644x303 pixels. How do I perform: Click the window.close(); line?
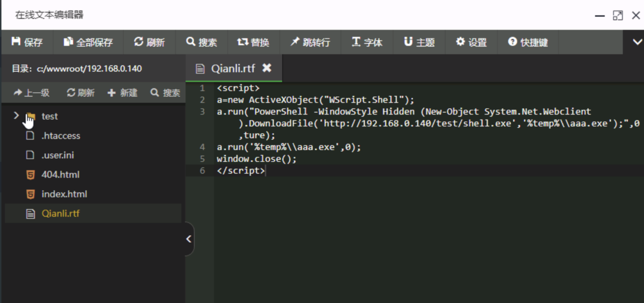tap(257, 159)
